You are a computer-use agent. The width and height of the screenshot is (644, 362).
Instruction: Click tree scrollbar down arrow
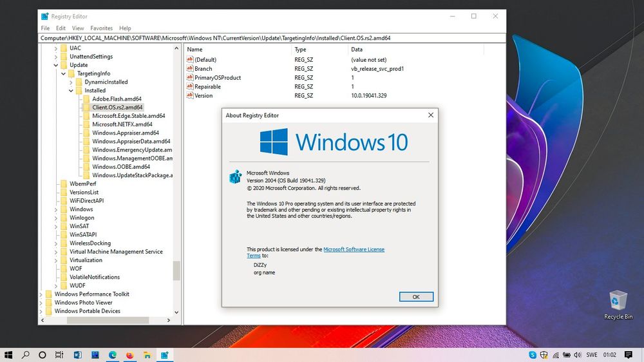point(176,312)
